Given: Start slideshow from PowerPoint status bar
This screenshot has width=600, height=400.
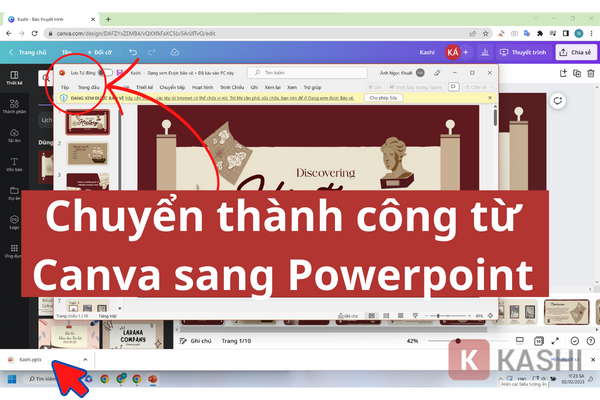Looking at the screenshot, I should pos(415,316).
